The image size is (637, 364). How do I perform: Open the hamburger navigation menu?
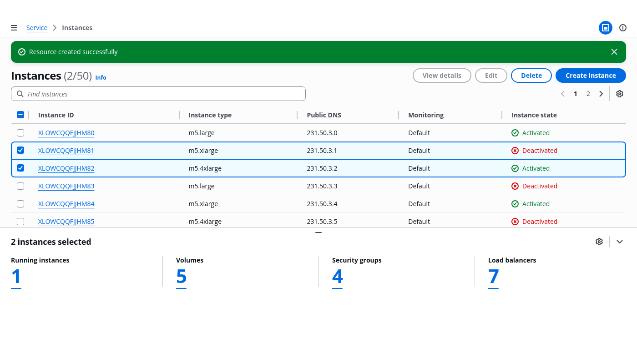[14, 28]
